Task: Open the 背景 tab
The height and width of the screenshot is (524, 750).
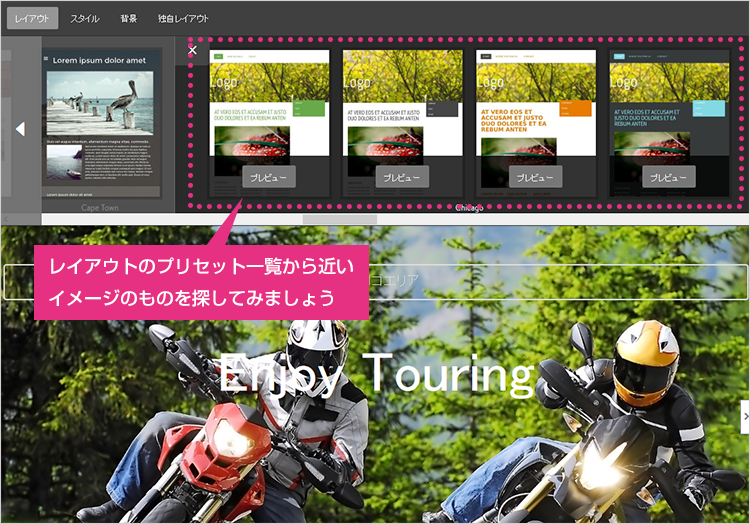Action: [128, 19]
